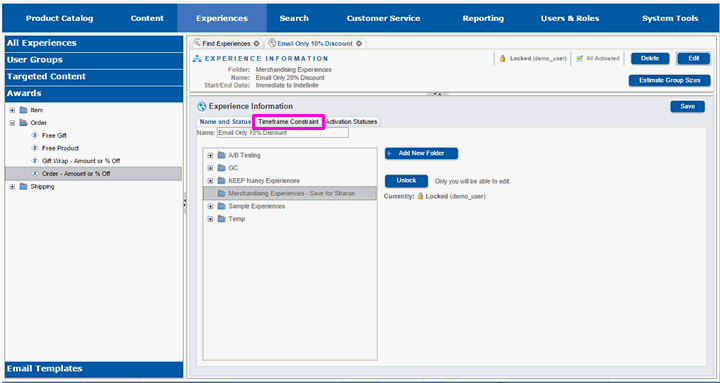Focus the Name input field

tap(282, 133)
